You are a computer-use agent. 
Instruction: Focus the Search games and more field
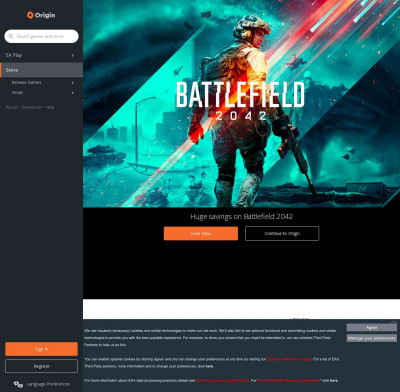click(41, 36)
